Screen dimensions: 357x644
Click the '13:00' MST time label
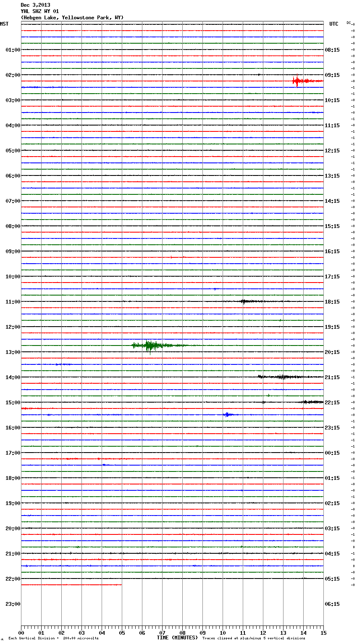13,352
